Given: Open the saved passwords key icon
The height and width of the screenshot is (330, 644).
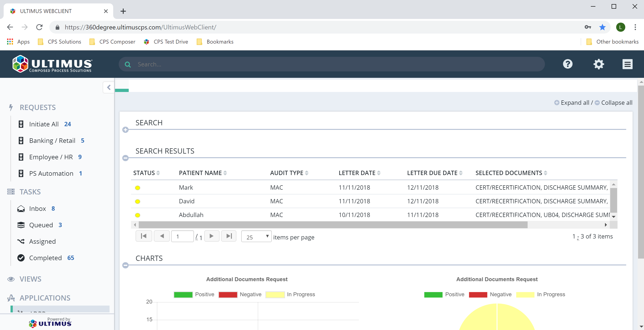Looking at the screenshot, I should (x=587, y=27).
